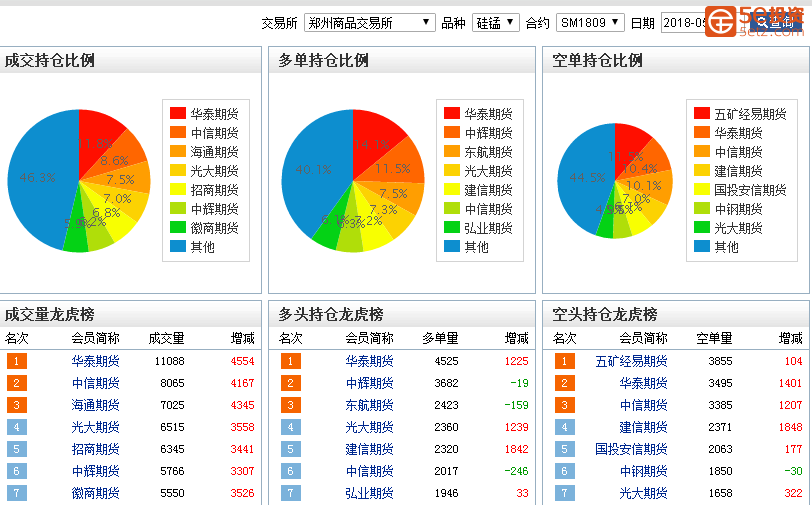The width and height of the screenshot is (812, 505).
Task: Open 弘业期货 link in 多头持仓龙虎榜
Action: 369,493
